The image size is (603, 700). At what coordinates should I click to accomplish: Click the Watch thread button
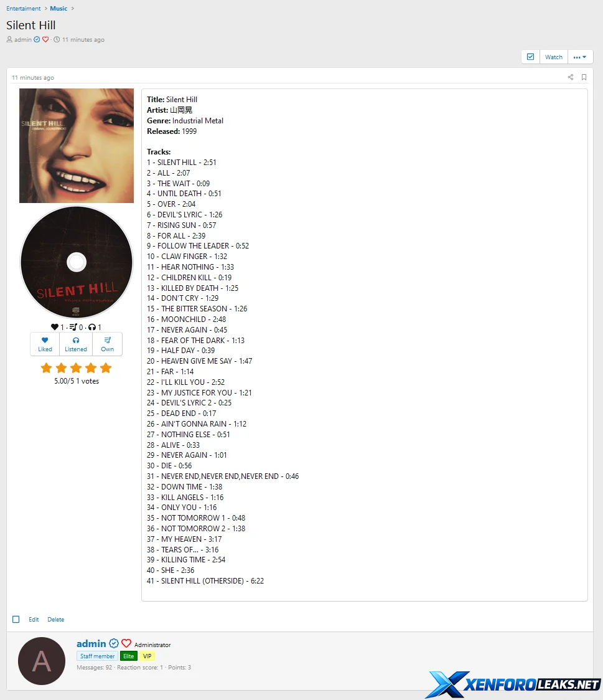coord(553,57)
